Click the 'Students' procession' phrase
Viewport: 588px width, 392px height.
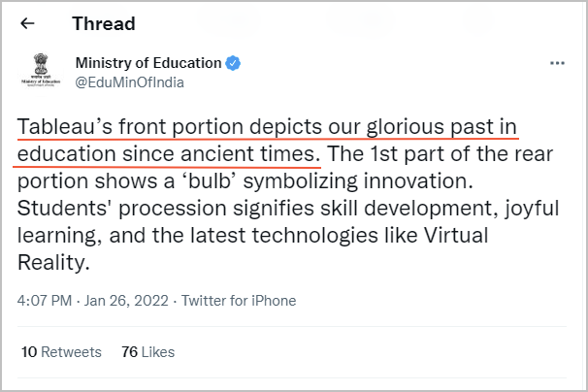pos(122,209)
